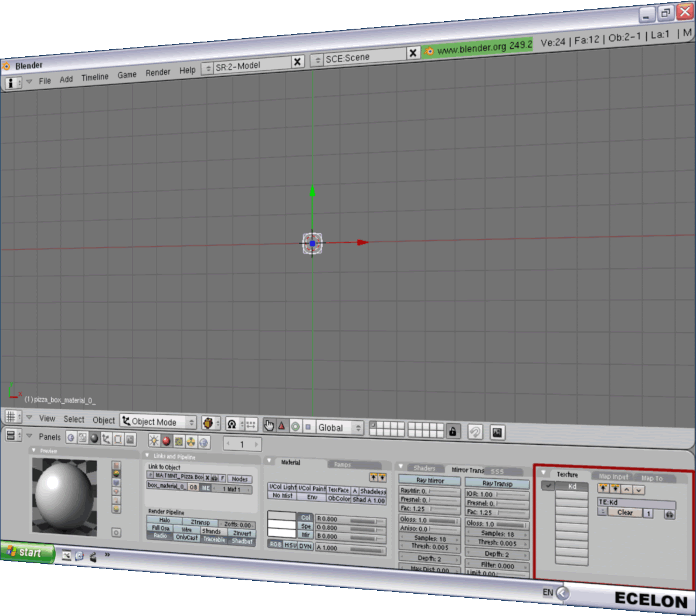Toggle the Ray Transp button
This screenshot has width=696, height=616.
tap(497, 484)
